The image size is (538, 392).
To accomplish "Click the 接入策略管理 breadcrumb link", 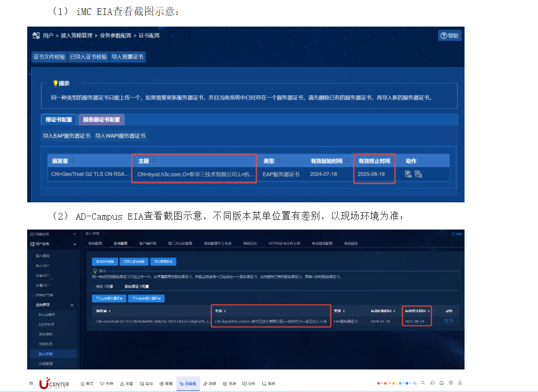I will [76, 35].
